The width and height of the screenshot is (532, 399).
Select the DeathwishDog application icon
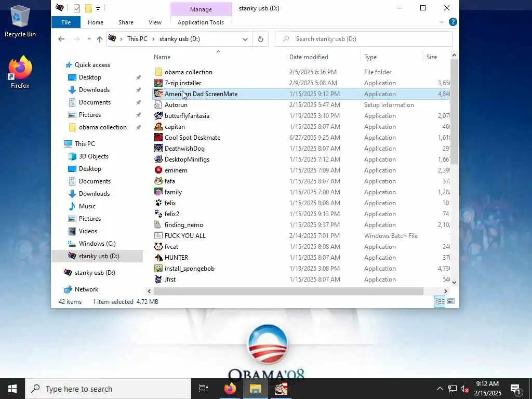(158, 148)
